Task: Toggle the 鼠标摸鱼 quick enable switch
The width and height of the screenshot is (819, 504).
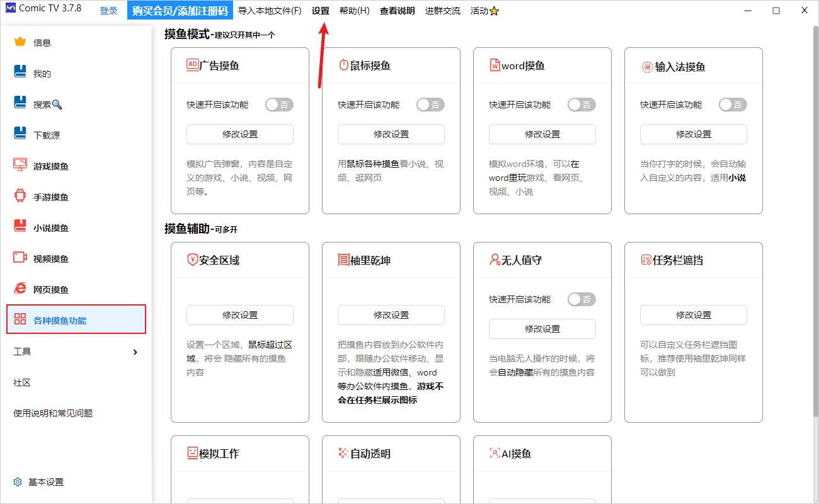Action: click(x=430, y=105)
